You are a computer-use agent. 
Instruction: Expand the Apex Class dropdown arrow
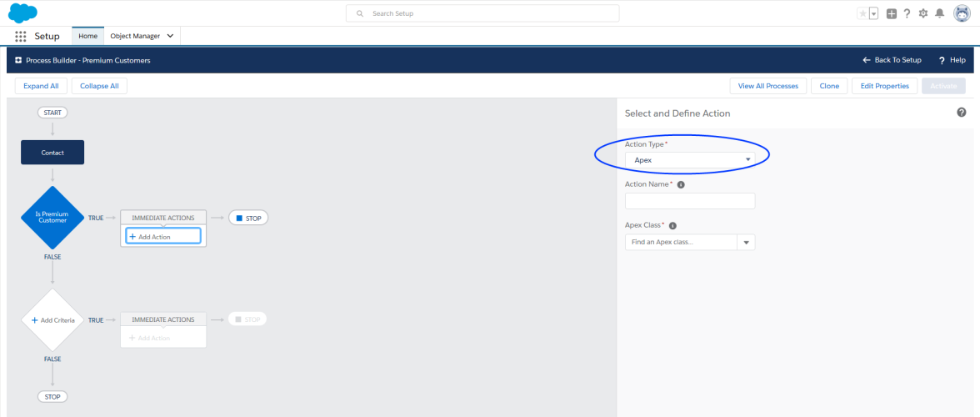click(747, 242)
